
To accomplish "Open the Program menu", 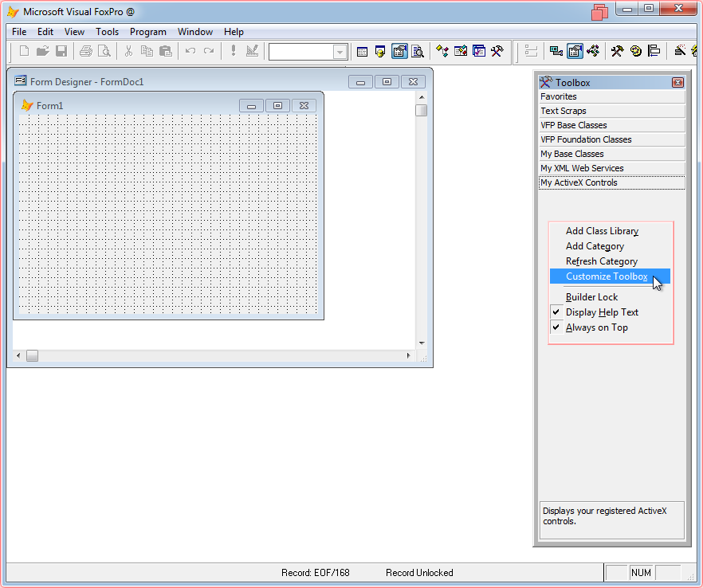I will [x=148, y=32].
